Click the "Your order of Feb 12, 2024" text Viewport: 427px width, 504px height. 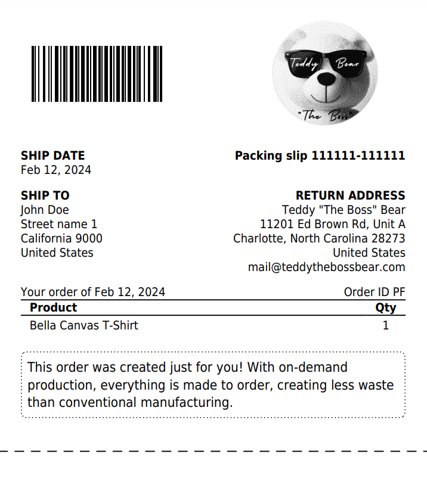(x=93, y=292)
